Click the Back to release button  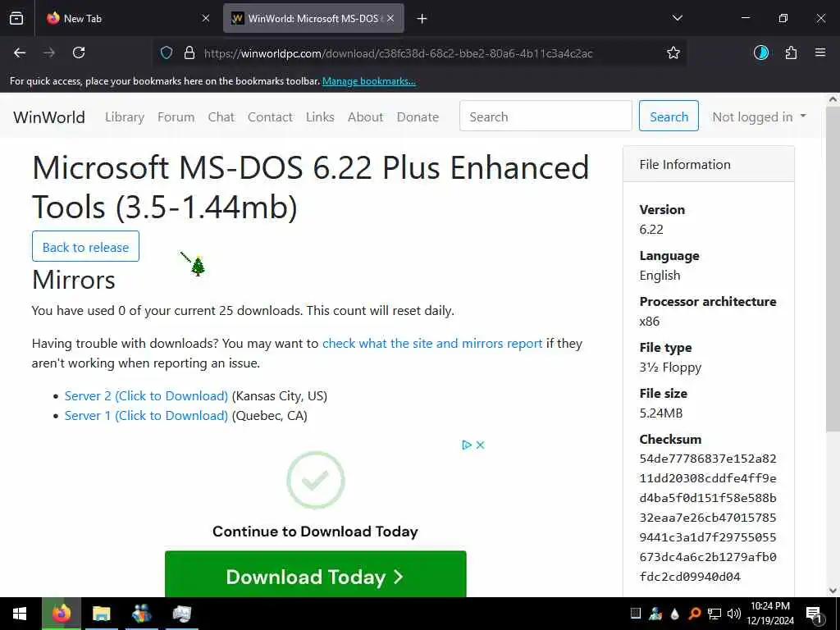(85, 246)
